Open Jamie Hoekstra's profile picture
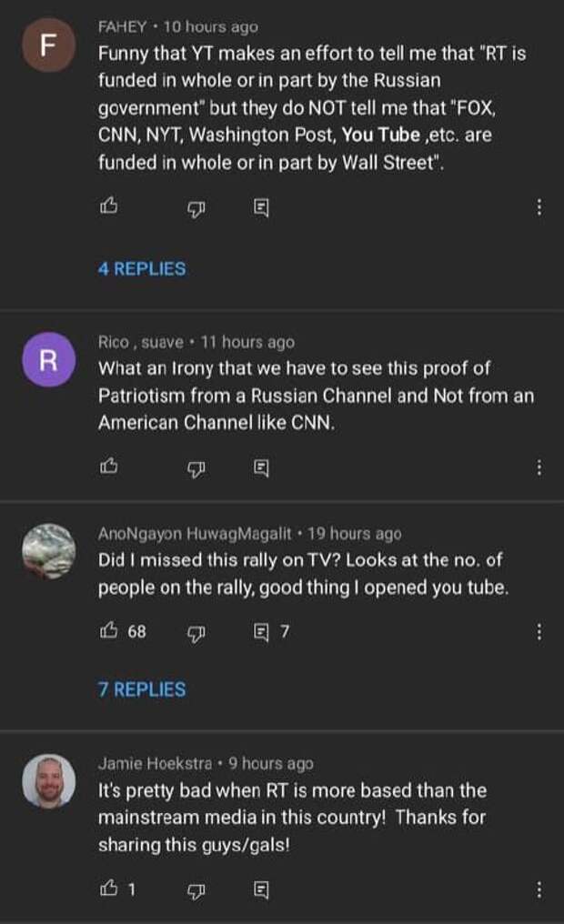 [x=49, y=781]
